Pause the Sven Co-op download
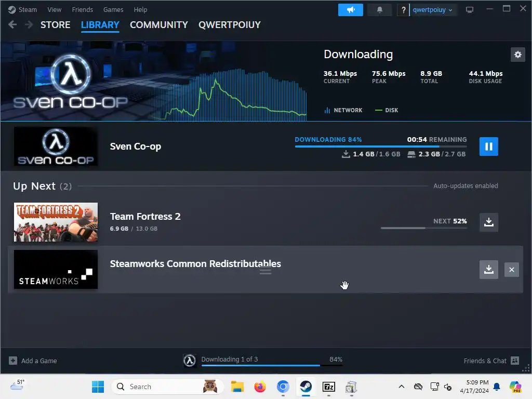The image size is (532, 399). [x=488, y=147]
